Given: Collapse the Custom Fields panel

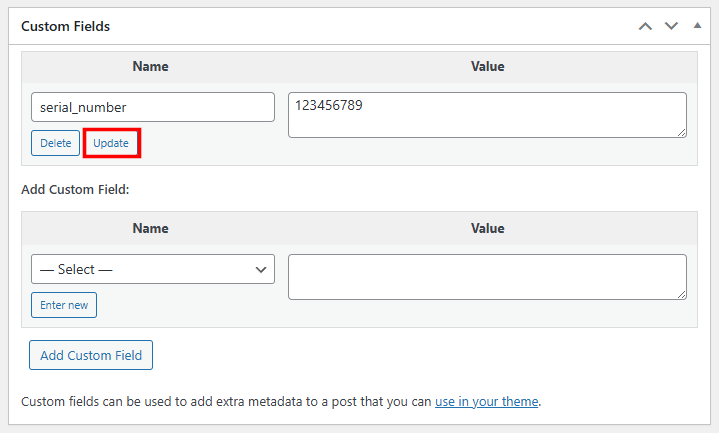Looking at the screenshot, I should tap(697, 26).
